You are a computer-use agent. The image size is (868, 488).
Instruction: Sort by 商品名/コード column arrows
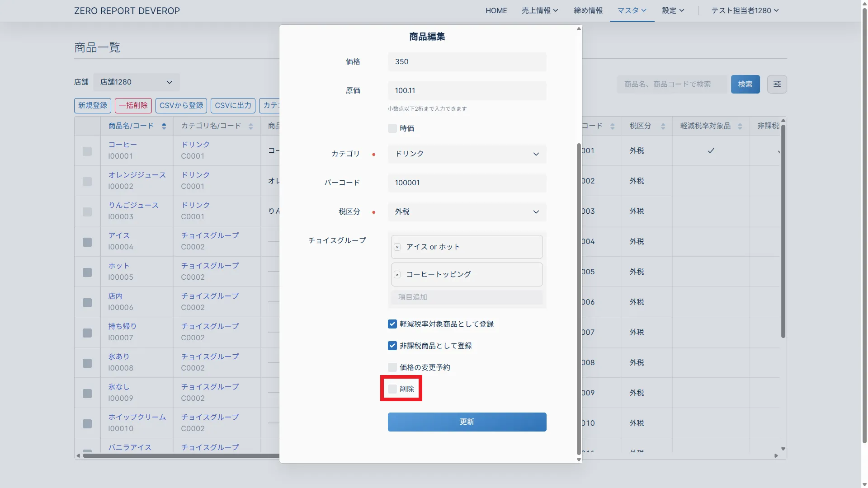164,126
